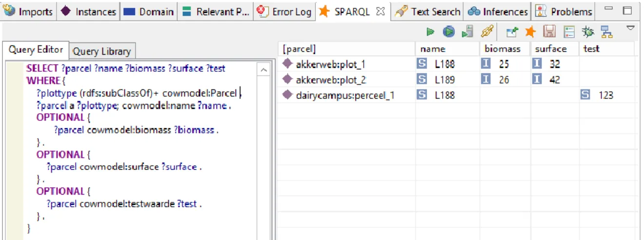Click the purple diamond icon beside dairycampus:perceel_1
This screenshot has height=240, width=644.
point(288,95)
